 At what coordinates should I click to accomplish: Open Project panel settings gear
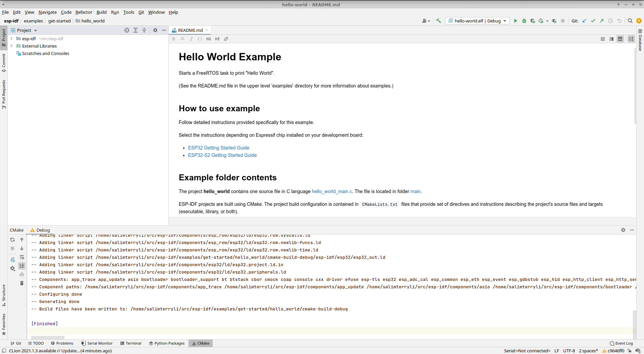point(155,30)
